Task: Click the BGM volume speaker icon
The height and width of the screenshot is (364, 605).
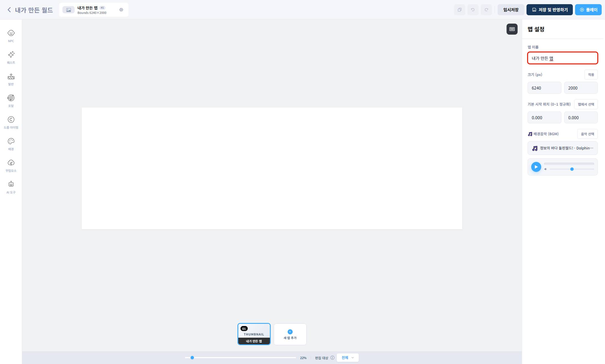Action: (545, 169)
